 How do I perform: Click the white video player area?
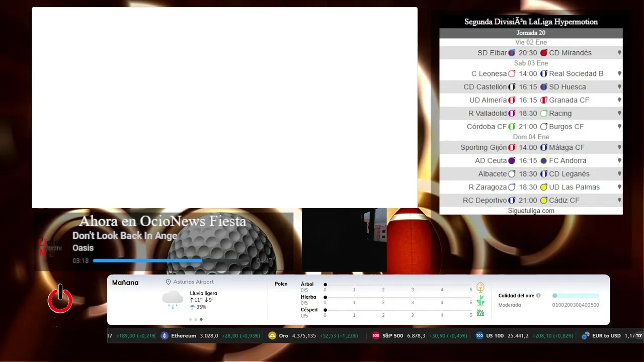click(x=224, y=108)
